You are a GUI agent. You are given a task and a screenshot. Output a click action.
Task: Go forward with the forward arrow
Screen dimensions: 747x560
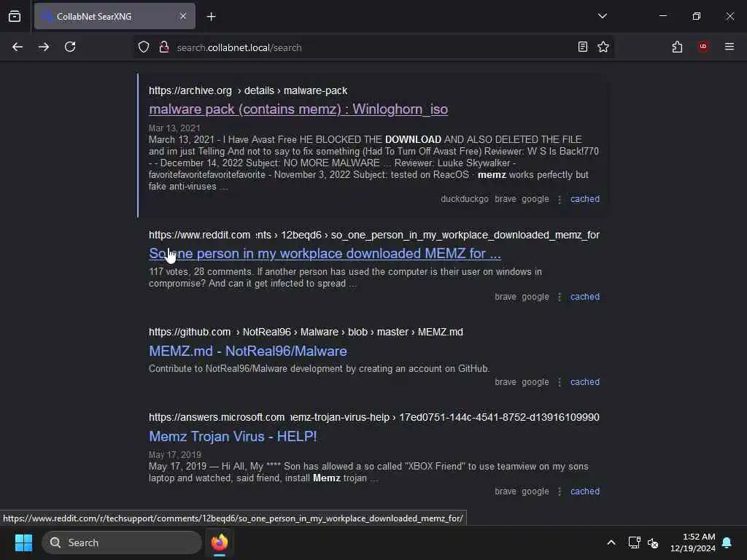click(x=44, y=47)
